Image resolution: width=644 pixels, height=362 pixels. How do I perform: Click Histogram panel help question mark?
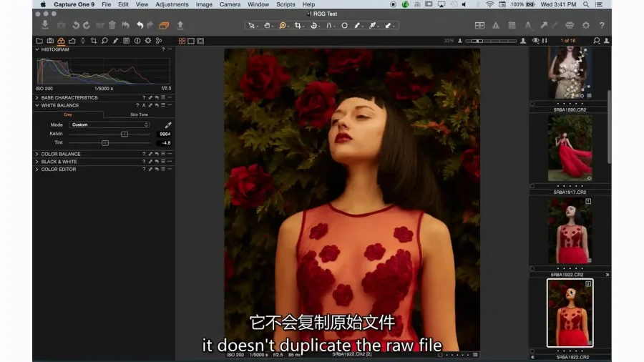pos(163,49)
